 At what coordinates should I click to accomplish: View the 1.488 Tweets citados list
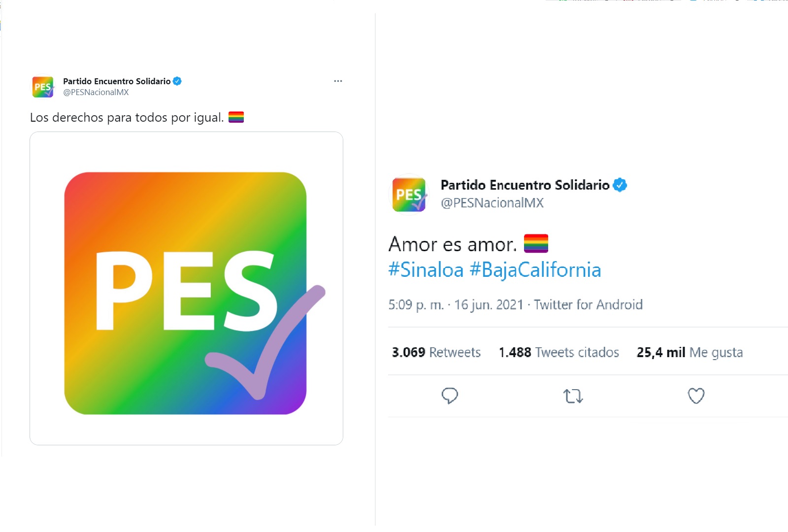tap(559, 352)
